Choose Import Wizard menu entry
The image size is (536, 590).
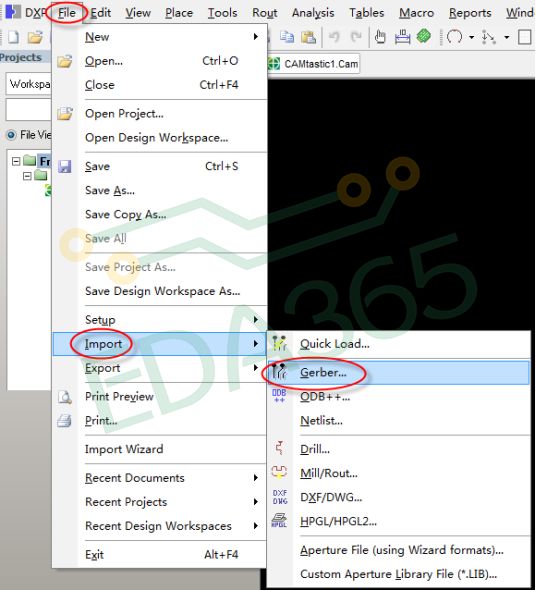click(160, 449)
